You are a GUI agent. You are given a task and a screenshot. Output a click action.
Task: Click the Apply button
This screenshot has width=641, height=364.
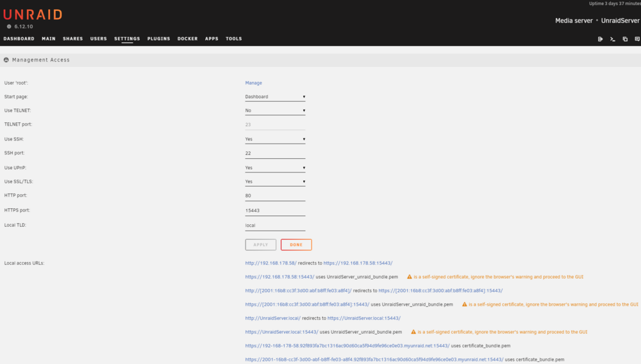[x=260, y=245]
